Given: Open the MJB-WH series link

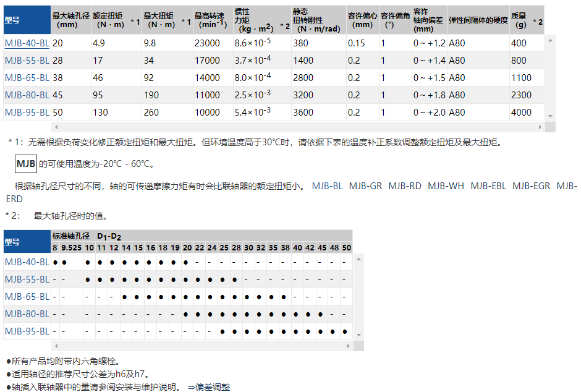Looking at the screenshot, I should click(x=446, y=186).
